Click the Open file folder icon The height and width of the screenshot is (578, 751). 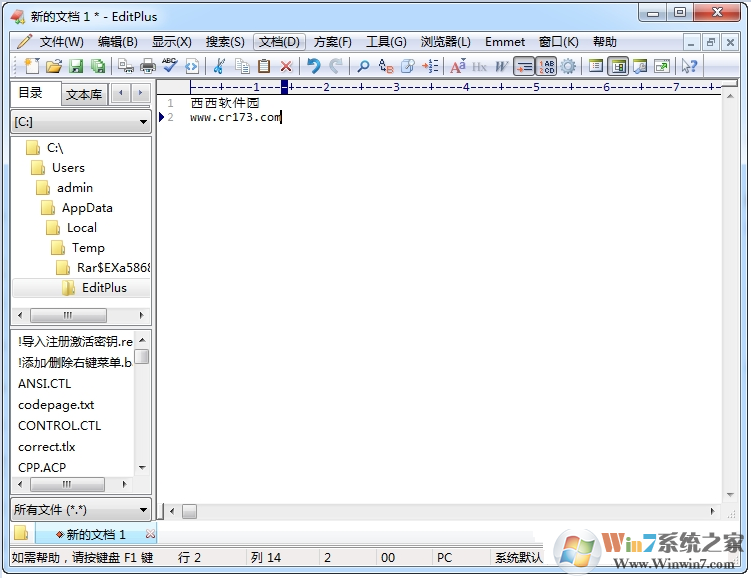coord(54,66)
